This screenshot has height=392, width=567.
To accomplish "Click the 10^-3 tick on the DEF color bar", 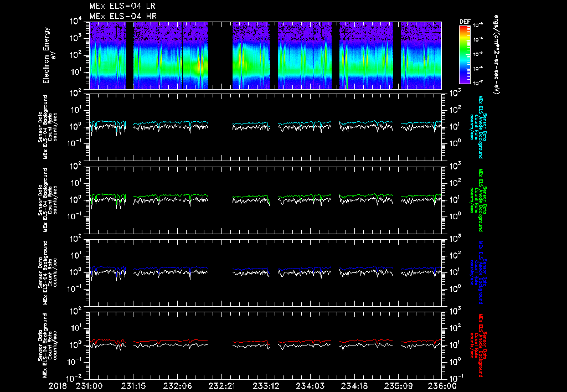I will point(478,25).
